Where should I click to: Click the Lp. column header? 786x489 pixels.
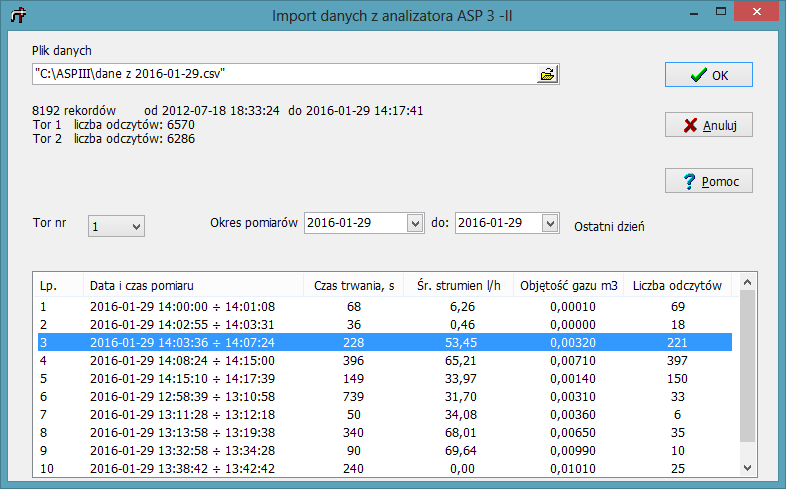[58, 286]
